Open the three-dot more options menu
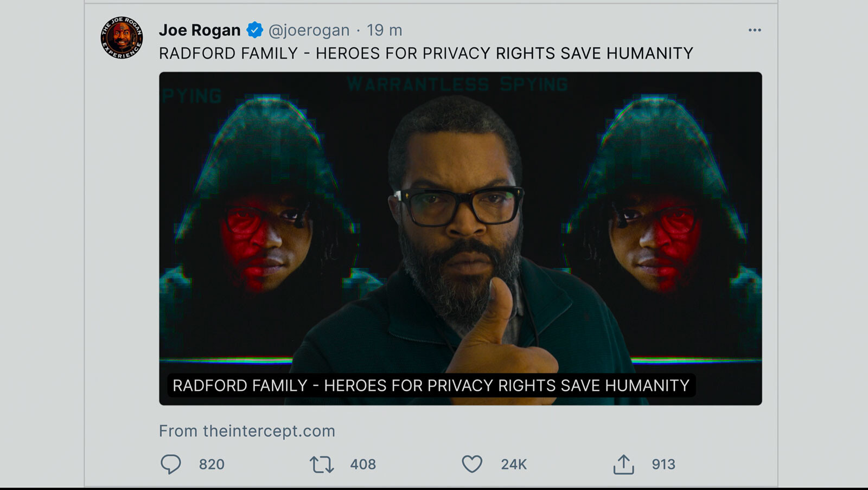The image size is (868, 490). click(x=755, y=30)
